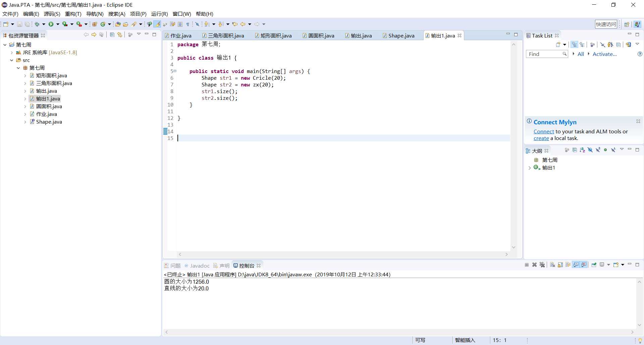
Task: Click Last Edit Location icon
Action: (x=235, y=24)
